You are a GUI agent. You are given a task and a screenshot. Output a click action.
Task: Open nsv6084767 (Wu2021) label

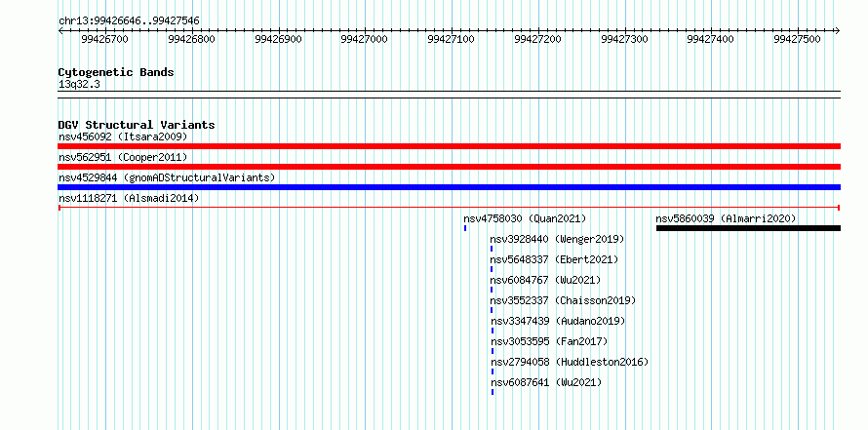click(546, 280)
